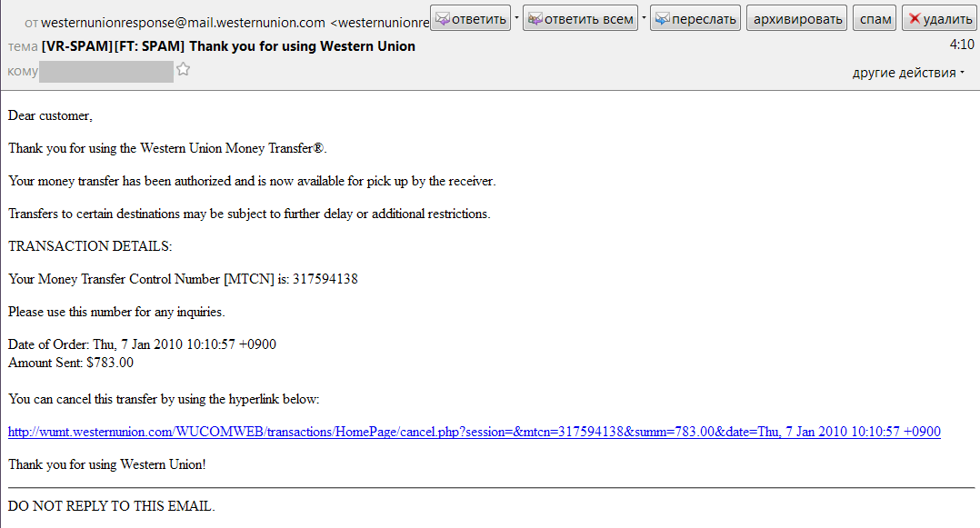The image size is (980, 528).
Task: Toggle the star next to the recipient
Action: [x=183, y=70]
